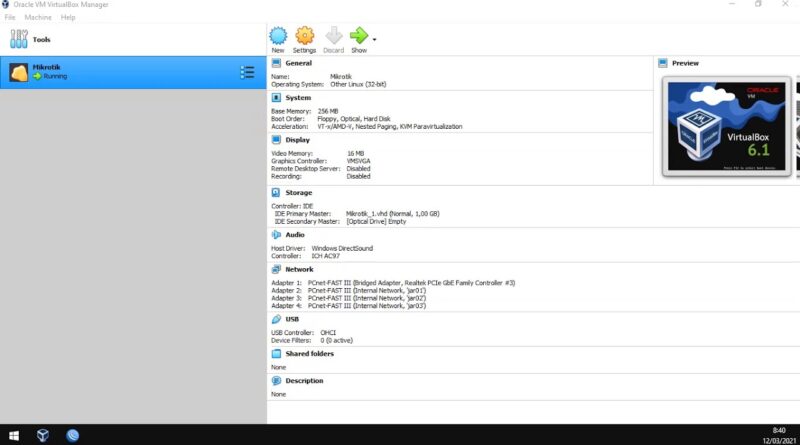Viewport: 800px width, 445px height.
Task: Click the New virtual machine icon
Action: click(x=278, y=36)
